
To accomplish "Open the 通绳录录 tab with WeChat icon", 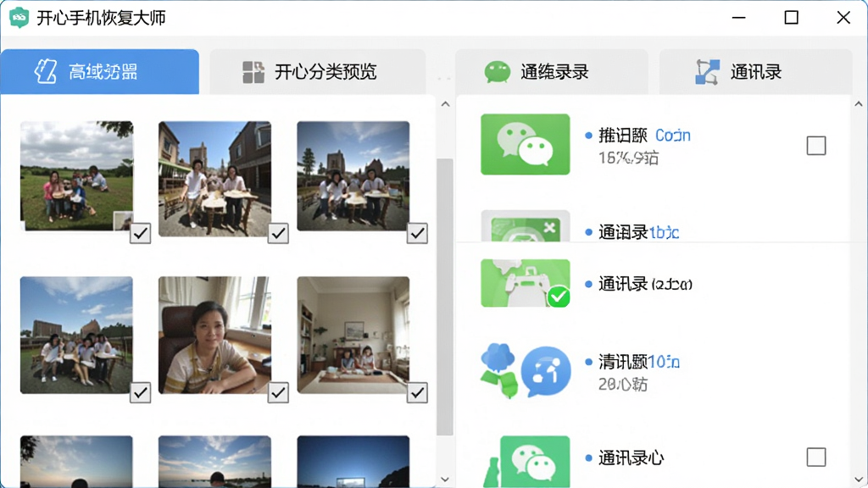I will point(551,71).
